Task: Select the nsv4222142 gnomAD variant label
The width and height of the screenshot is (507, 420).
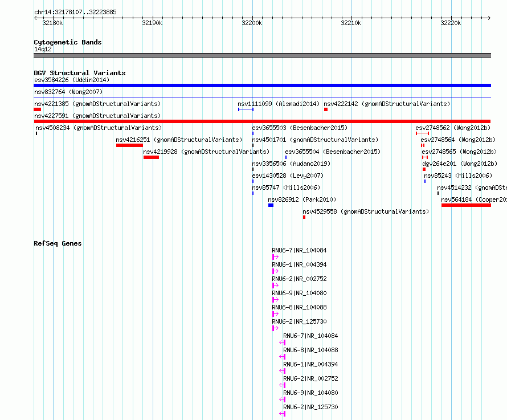Action: 387,104
